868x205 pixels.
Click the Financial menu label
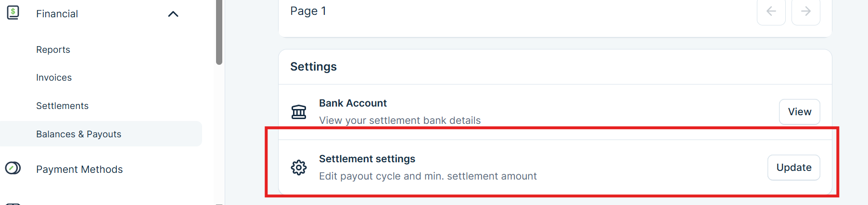(57, 14)
